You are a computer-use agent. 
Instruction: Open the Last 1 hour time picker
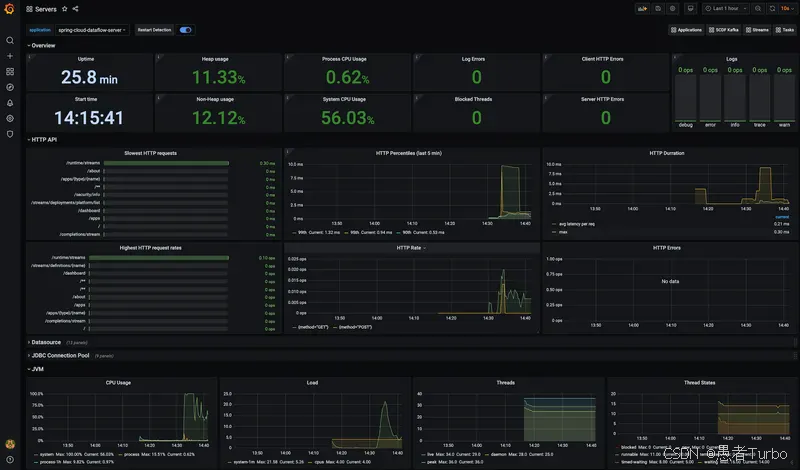coord(726,9)
